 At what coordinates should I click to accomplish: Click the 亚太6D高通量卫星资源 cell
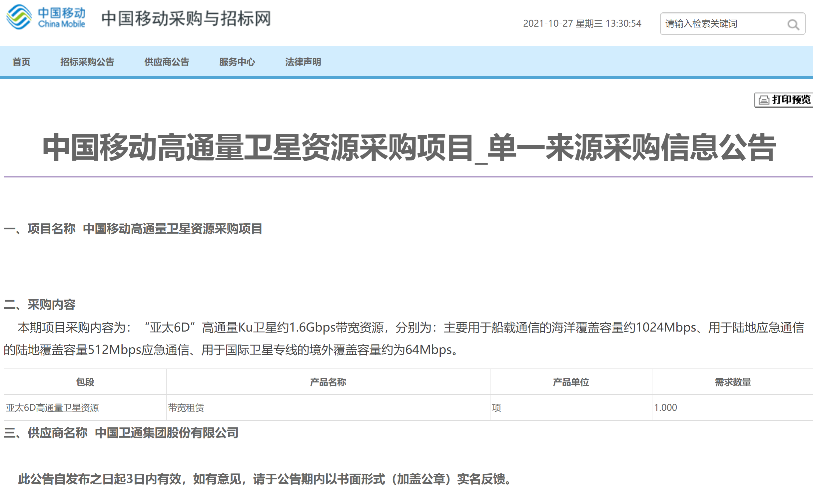(85, 408)
